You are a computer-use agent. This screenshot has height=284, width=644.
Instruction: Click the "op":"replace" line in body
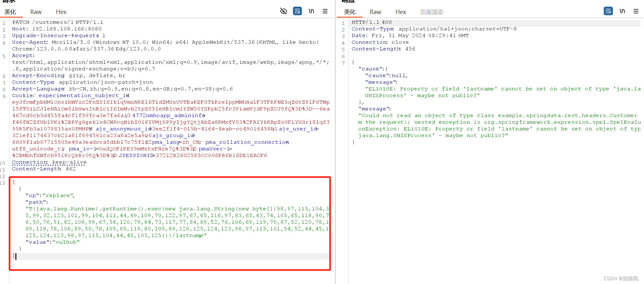point(50,195)
